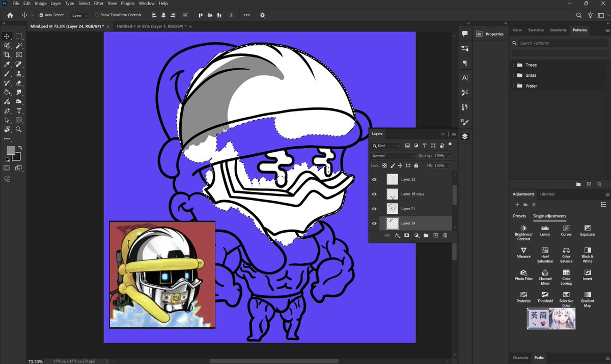Add a layer mask
611x364 pixels.
coord(407,235)
